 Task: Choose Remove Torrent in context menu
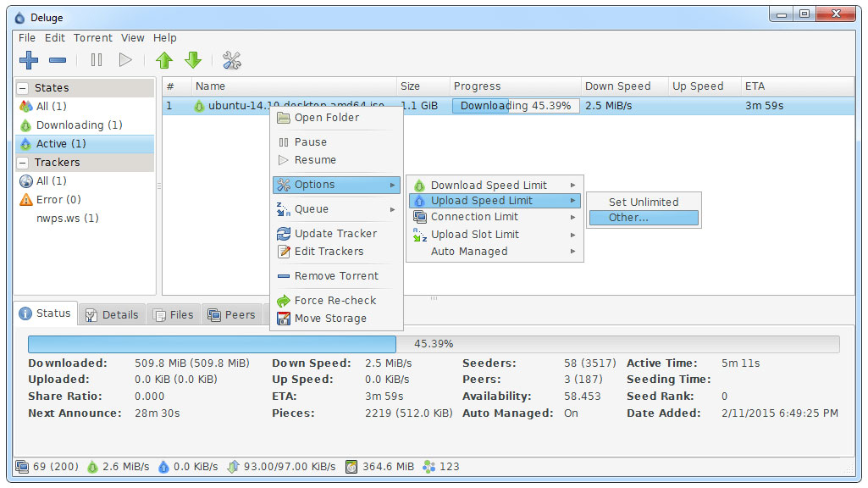336,276
